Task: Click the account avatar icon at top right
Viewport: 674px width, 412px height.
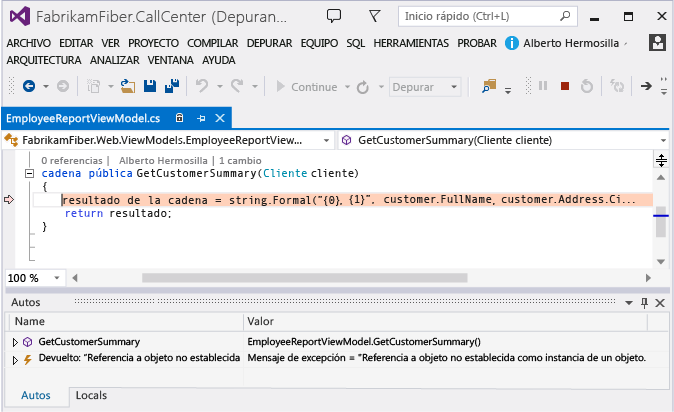Action: pyautogui.click(x=657, y=43)
